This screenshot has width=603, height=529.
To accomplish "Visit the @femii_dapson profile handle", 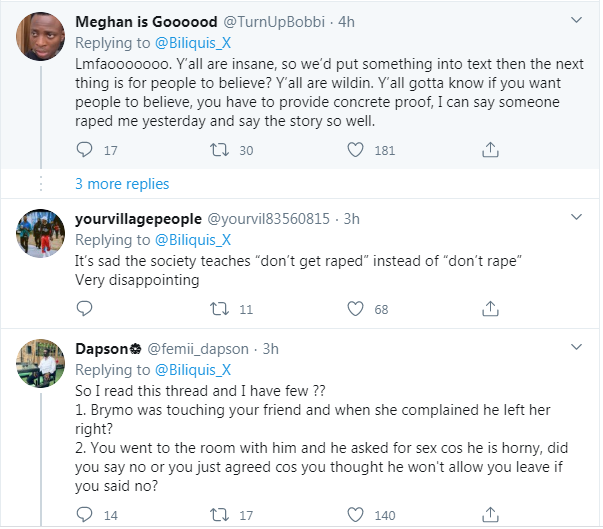I will (198, 349).
